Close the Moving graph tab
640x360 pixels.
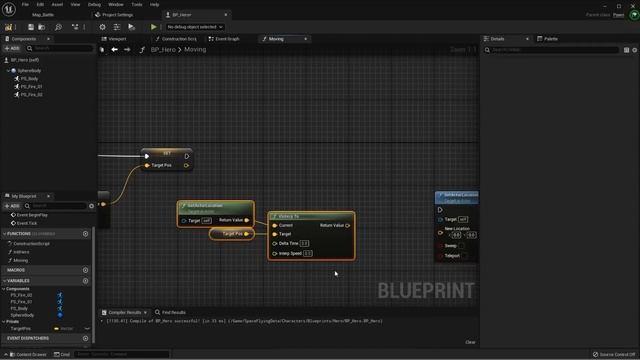coord(306,39)
